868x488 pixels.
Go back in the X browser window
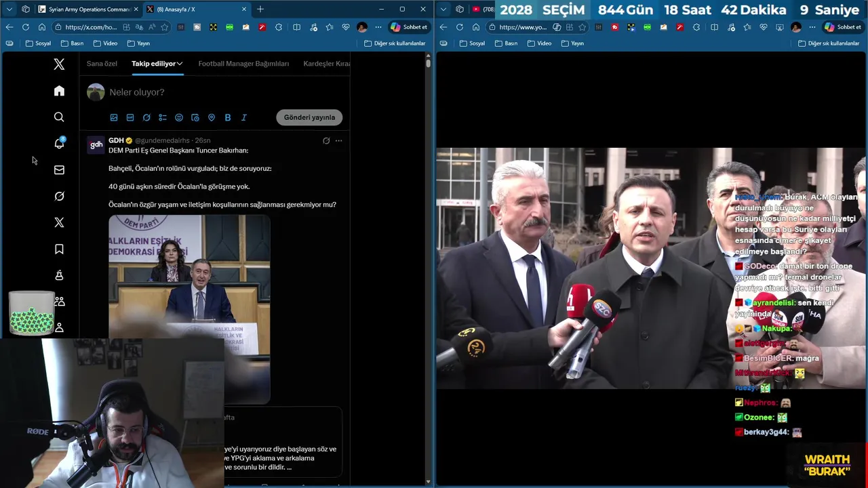pos(9,27)
